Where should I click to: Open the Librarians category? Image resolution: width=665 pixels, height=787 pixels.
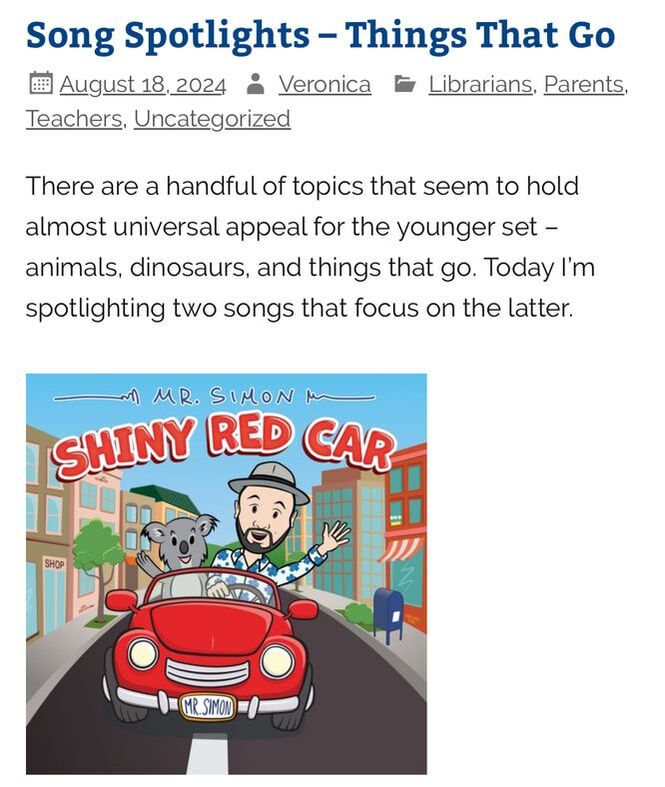pos(480,84)
